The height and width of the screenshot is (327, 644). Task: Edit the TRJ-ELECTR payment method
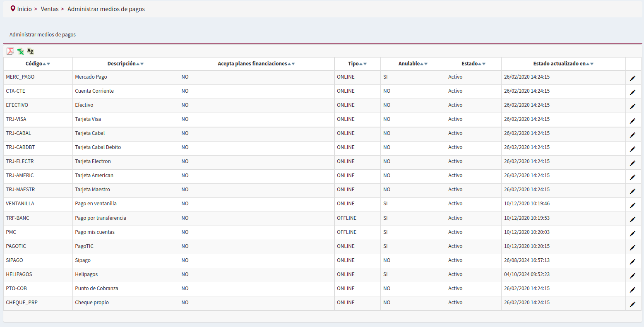(632, 163)
